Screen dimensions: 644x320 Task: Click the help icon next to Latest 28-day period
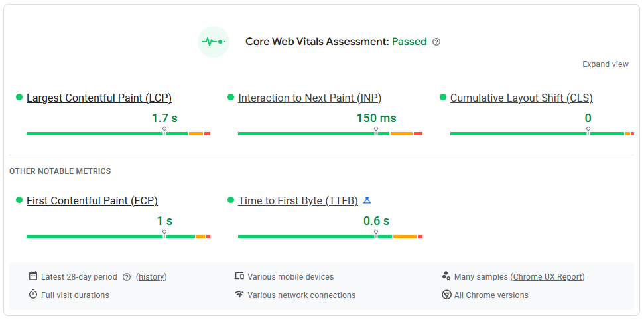[x=127, y=277]
